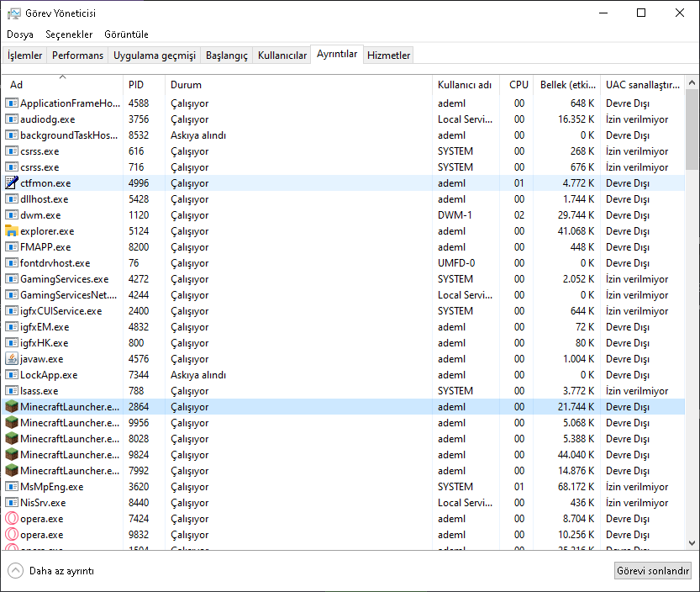The image size is (700, 592).
Task: Click Opera icon of PID 7424 row
Action: point(12,518)
